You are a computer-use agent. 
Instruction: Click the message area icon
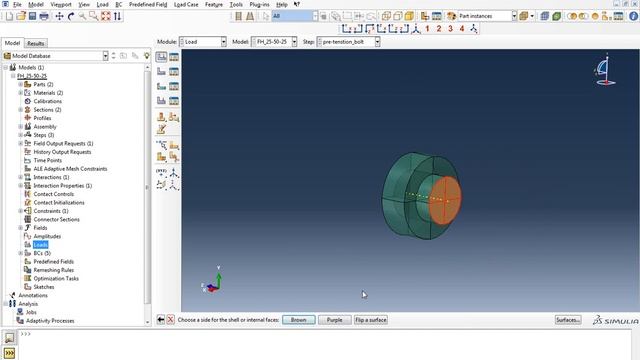(9, 338)
